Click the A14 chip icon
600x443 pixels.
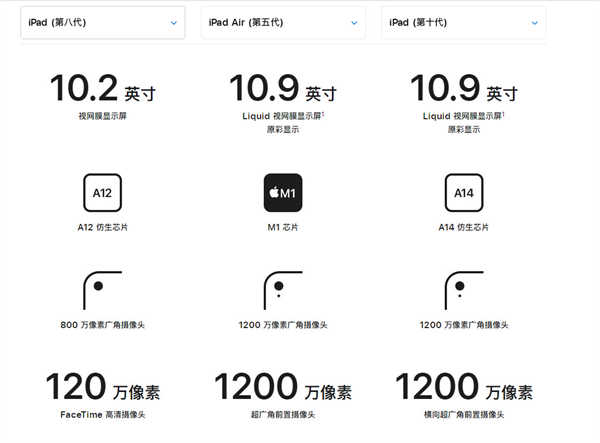point(464,193)
